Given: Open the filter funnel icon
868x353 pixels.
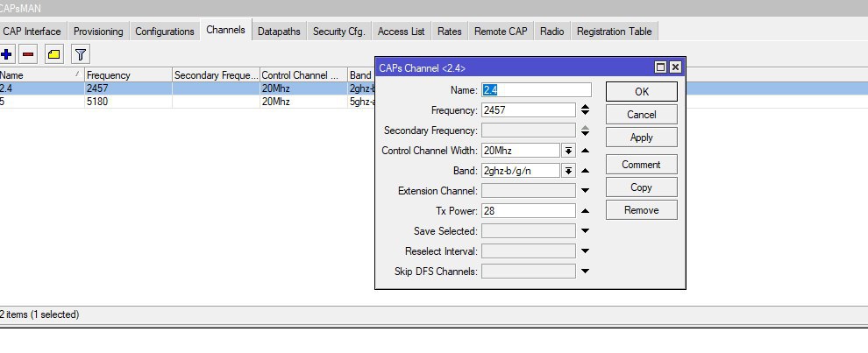Looking at the screenshot, I should pyautogui.click(x=81, y=54).
